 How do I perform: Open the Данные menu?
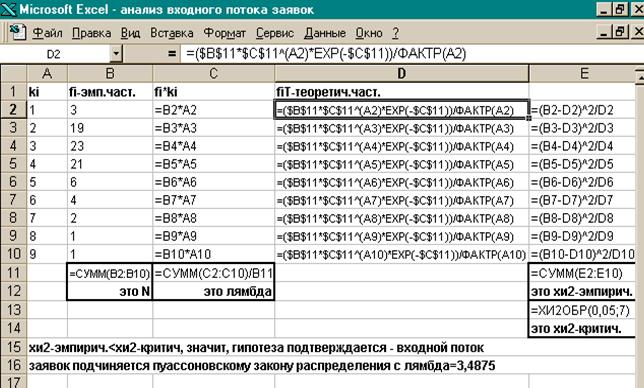[x=325, y=33]
